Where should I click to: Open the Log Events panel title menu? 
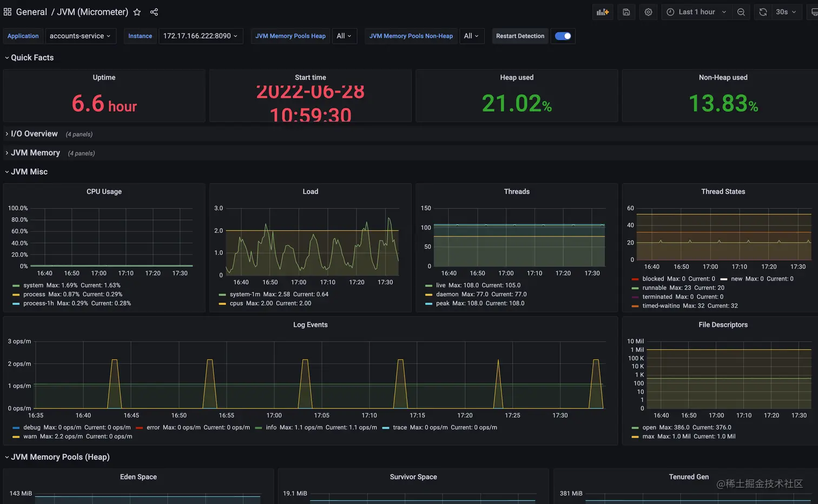(311, 324)
